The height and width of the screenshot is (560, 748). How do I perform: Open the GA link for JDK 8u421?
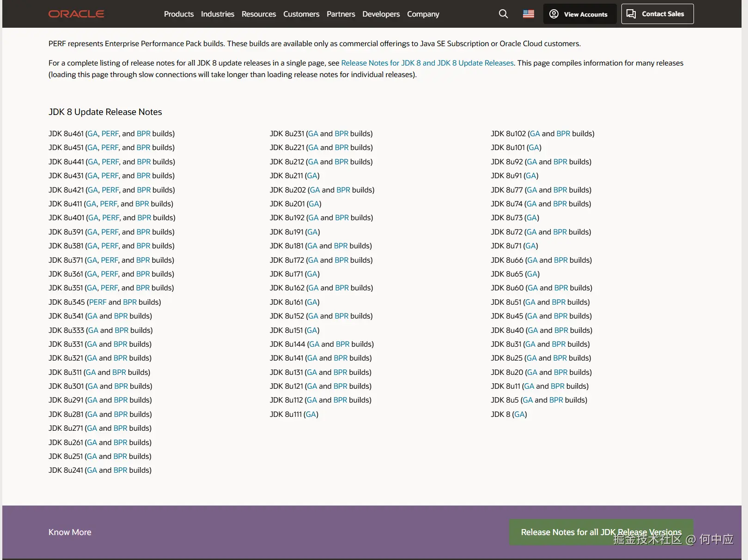93,190
